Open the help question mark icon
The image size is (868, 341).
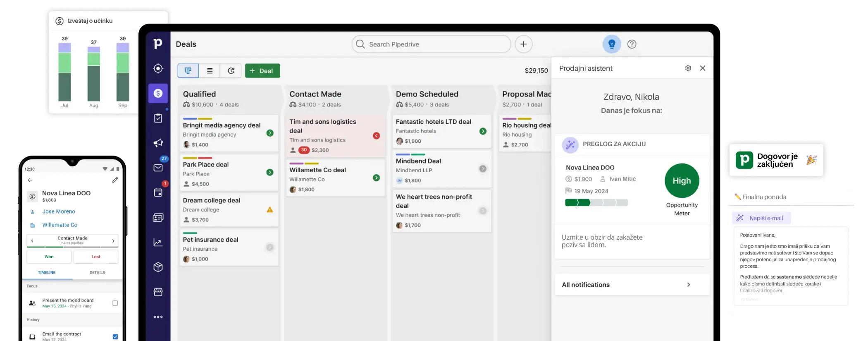(632, 44)
